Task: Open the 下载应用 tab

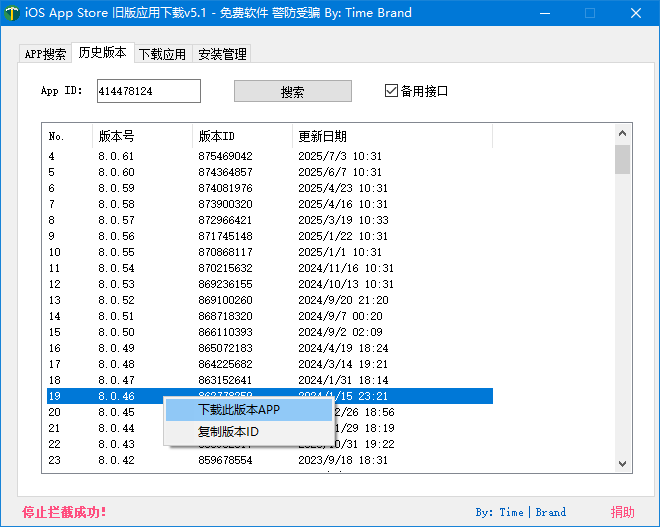Action: pos(162,54)
